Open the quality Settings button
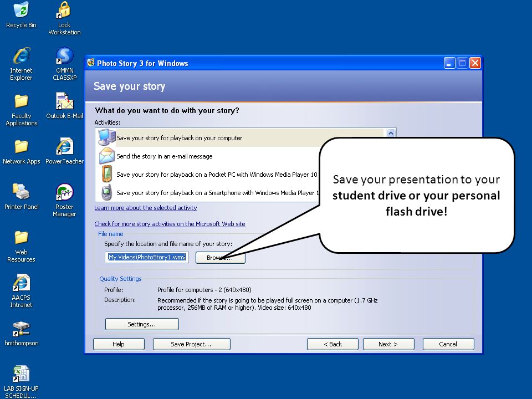The height and width of the screenshot is (399, 532). [x=142, y=324]
